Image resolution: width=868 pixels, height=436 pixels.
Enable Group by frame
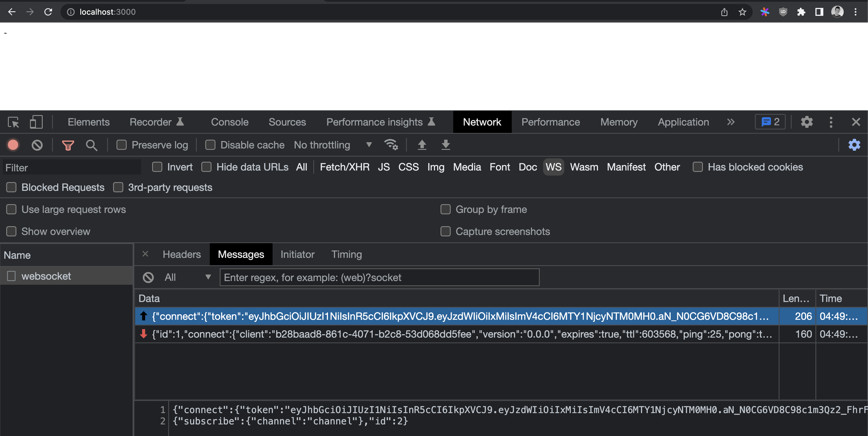tap(446, 209)
